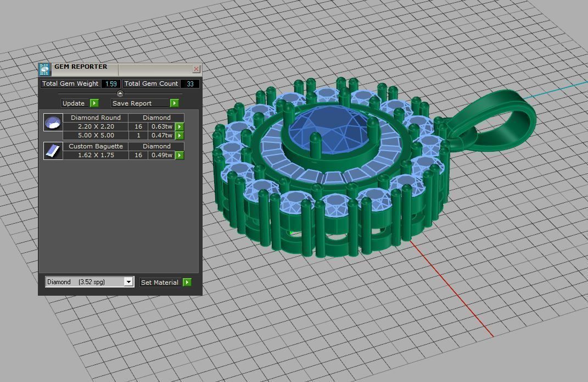The height and width of the screenshot is (382, 588).
Task: Click the Total Gem Weight value 1.59
Action: pos(111,84)
